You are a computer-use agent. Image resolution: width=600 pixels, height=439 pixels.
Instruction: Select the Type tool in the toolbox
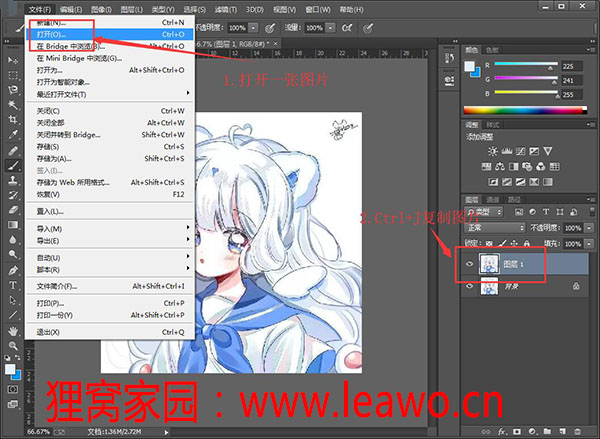13,285
